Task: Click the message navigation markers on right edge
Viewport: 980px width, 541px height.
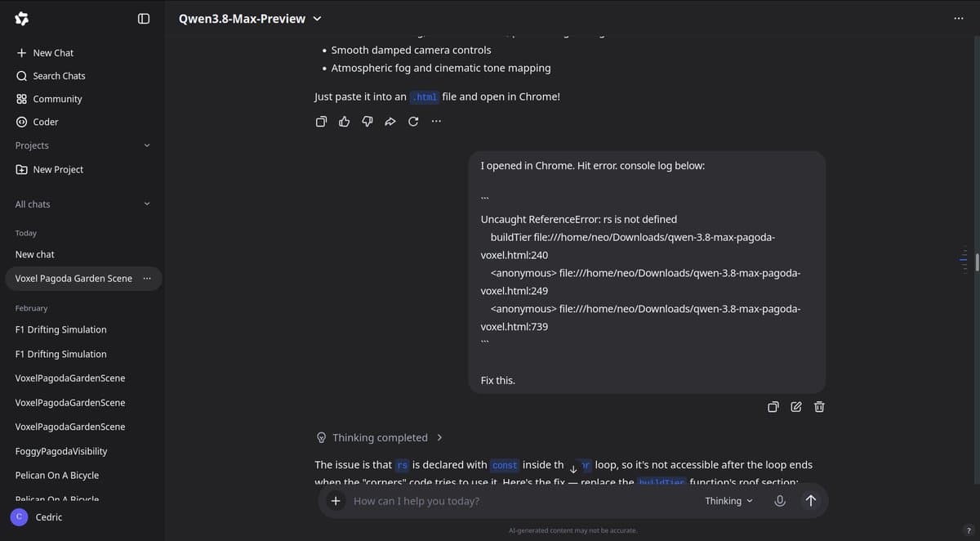Action: [964, 261]
